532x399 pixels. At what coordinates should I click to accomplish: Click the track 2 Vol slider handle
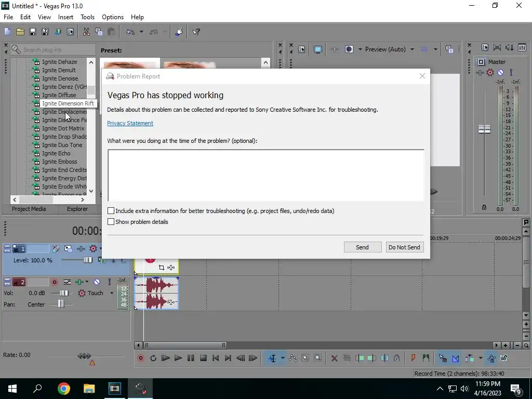pos(63,293)
